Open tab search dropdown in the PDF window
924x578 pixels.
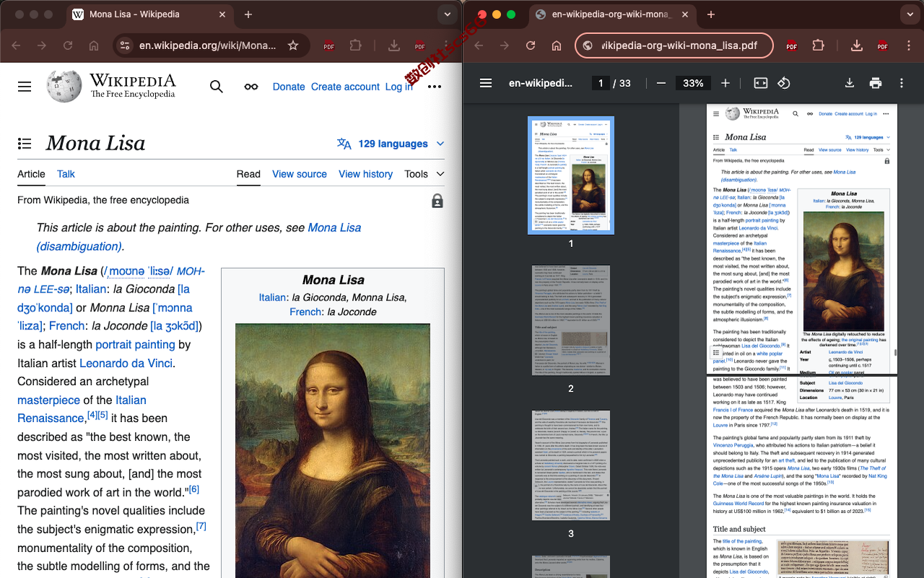click(x=910, y=14)
